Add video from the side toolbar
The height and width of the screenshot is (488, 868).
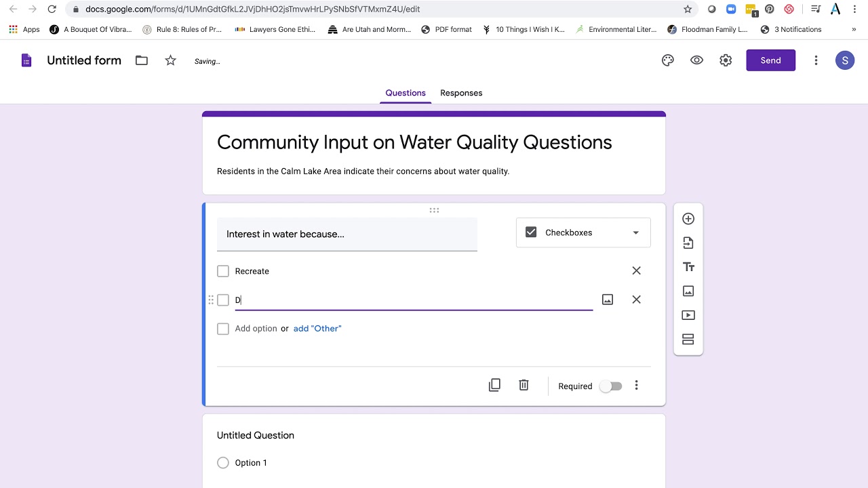tap(688, 315)
